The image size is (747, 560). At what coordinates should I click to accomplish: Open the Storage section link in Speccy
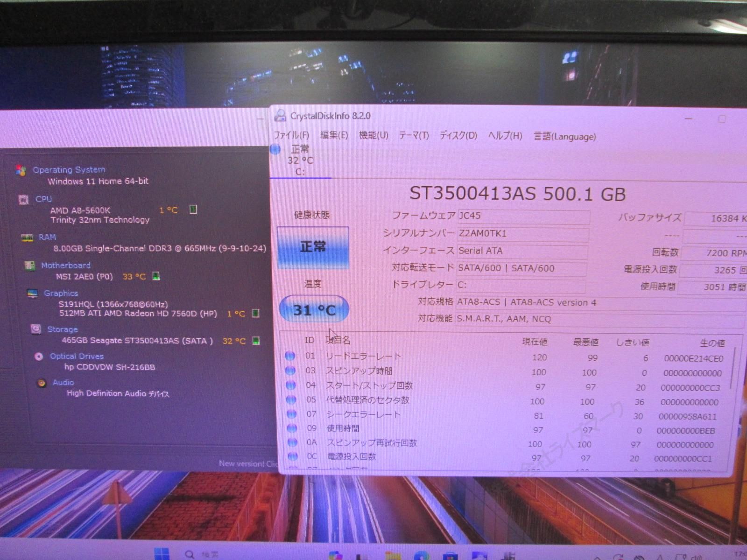click(x=63, y=329)
